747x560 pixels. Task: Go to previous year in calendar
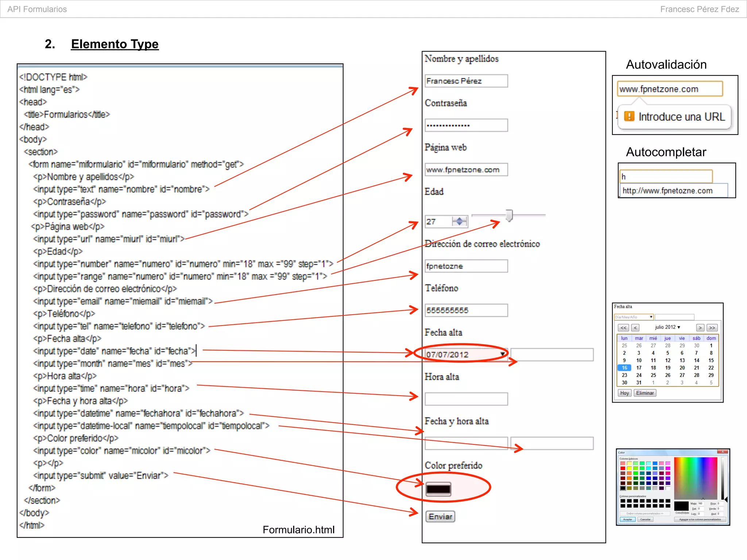click(x=624, y=328)
